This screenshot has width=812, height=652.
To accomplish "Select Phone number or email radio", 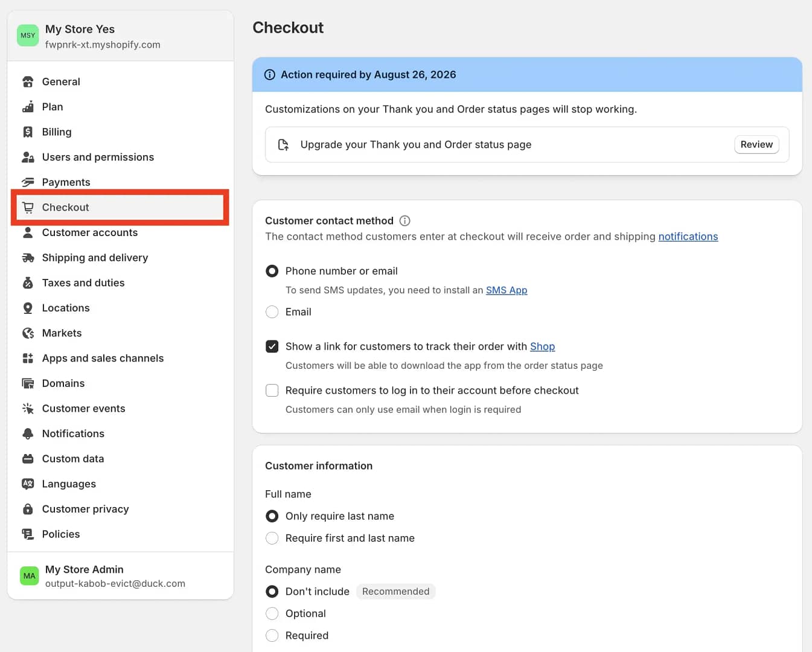I will (x=272, y=271).
